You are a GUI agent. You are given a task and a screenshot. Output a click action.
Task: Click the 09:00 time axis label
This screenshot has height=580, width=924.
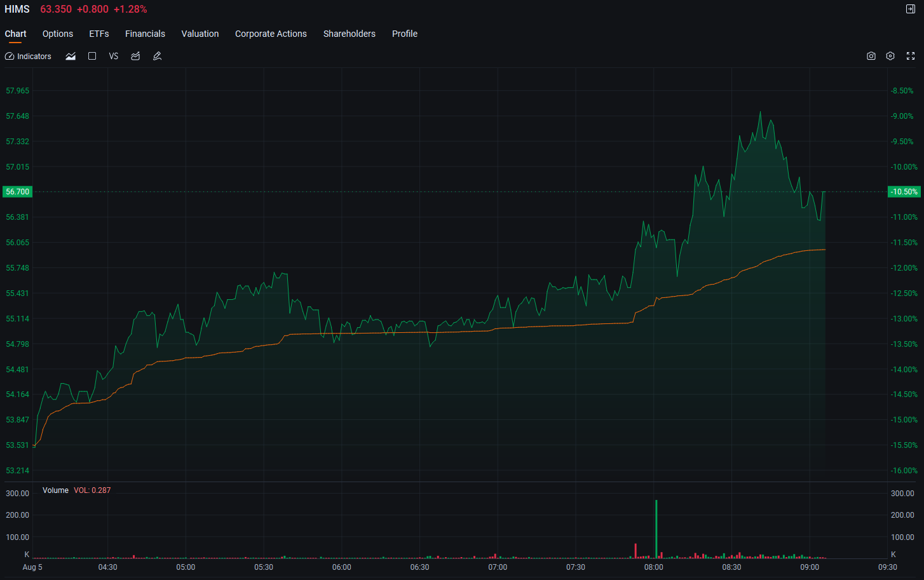pos(810,567)
